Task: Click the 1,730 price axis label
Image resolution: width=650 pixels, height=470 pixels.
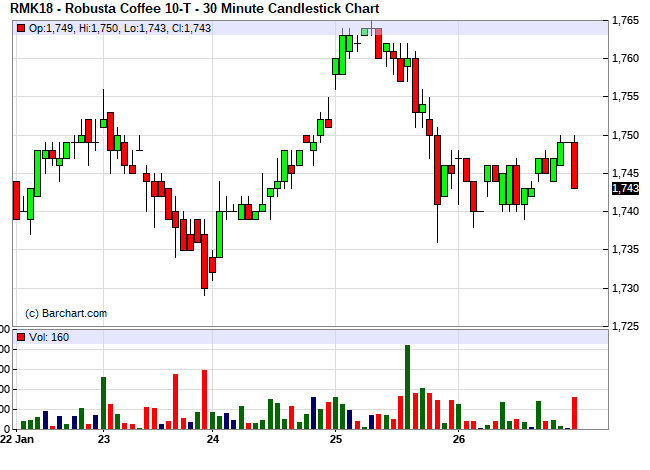Action: tap(626, 288)
